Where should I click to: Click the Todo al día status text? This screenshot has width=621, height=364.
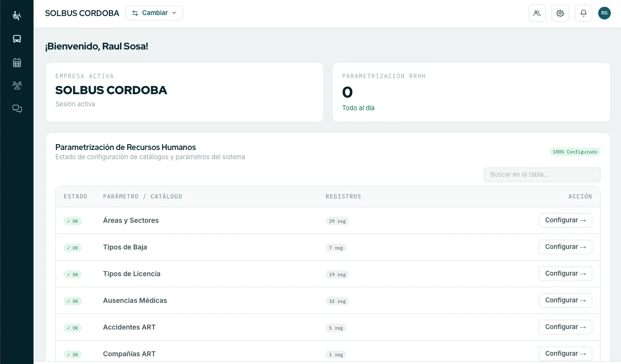[358, 108]
